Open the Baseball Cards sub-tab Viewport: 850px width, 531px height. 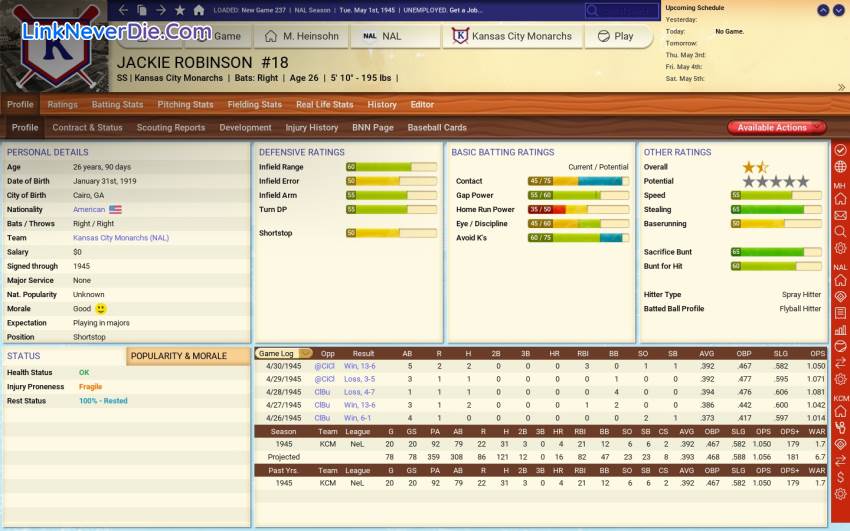tap(437, 127)
